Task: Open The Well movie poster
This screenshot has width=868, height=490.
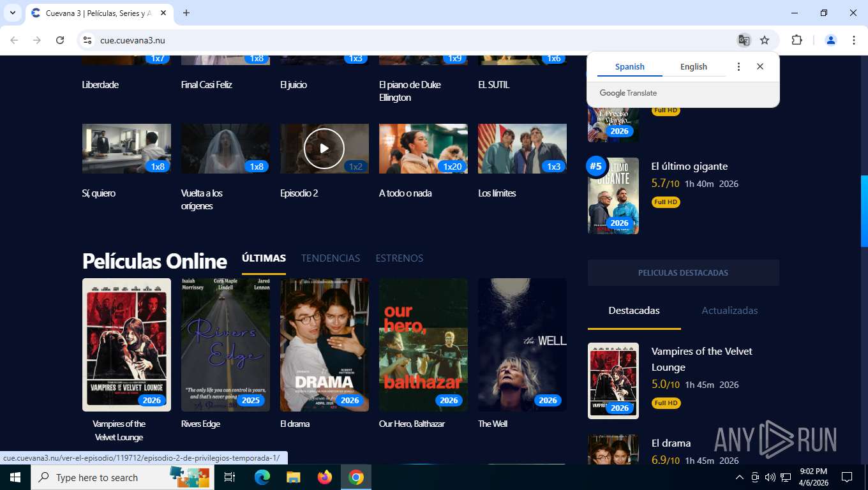Action: [x=522, y=345]
